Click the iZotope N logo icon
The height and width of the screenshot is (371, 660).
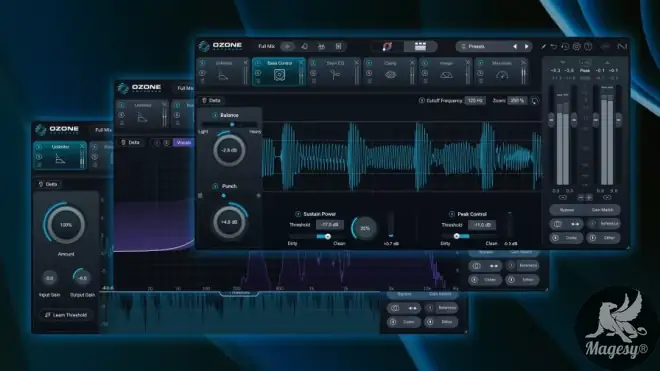[622, 47]
